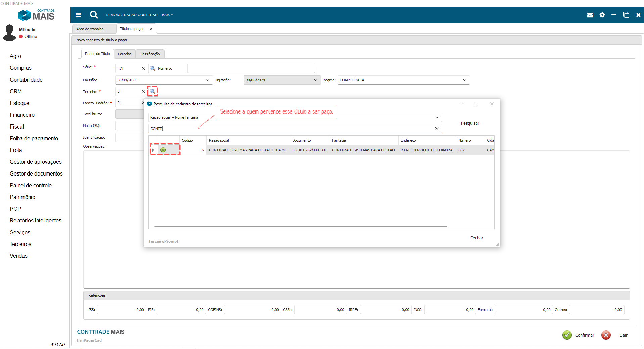Click the Terceiro lookup magnifier icon
Screen dimensions: 644x349
[153, 91]
